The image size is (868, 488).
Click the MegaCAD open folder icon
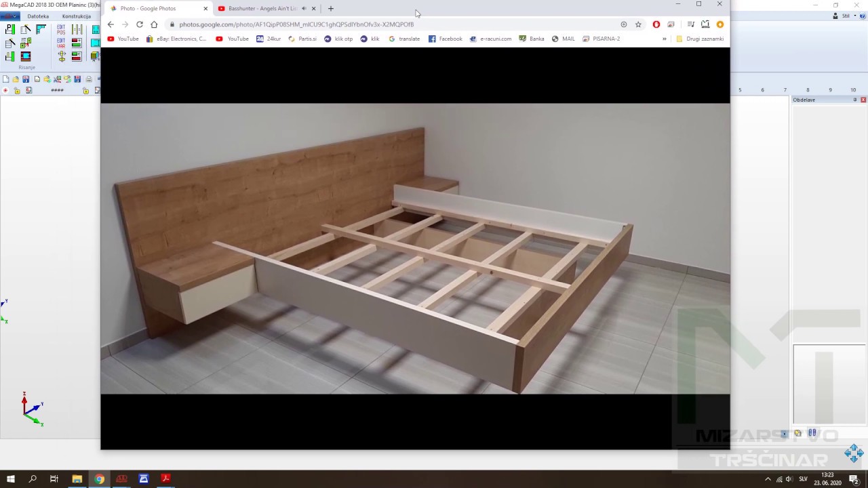16,79
